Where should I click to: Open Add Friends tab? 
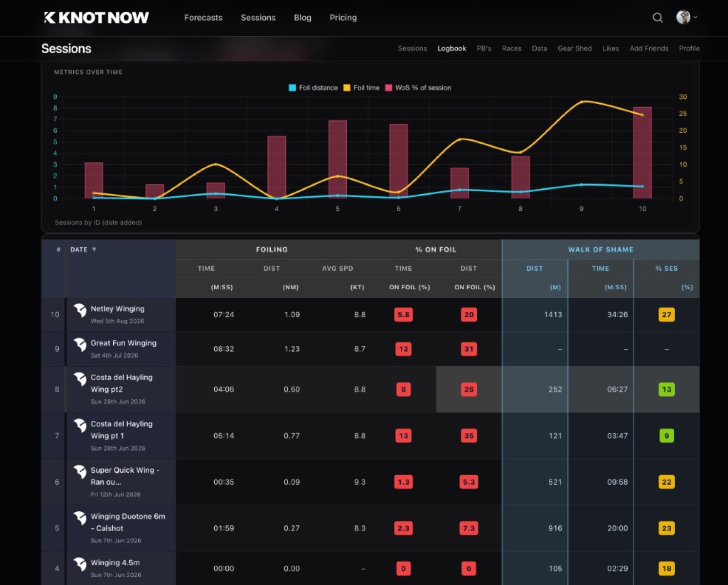tap(649, 48)
